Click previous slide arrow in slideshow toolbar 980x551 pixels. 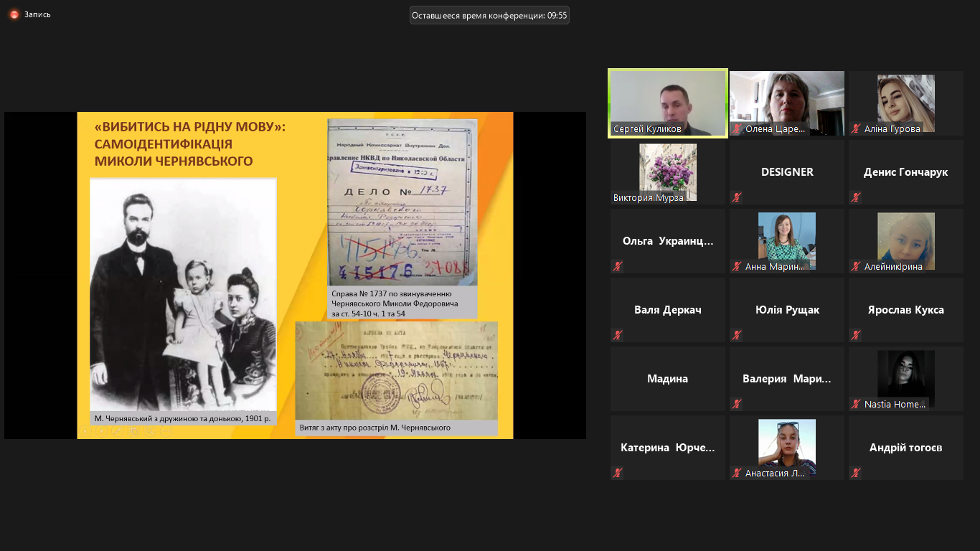[87, 431]
